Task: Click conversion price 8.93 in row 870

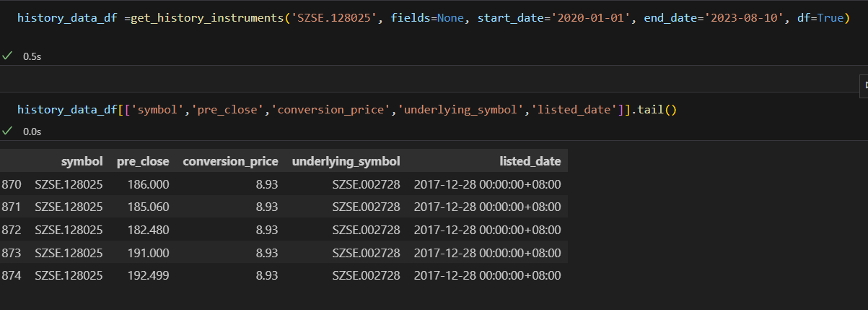Action: [x=267, y=184]
